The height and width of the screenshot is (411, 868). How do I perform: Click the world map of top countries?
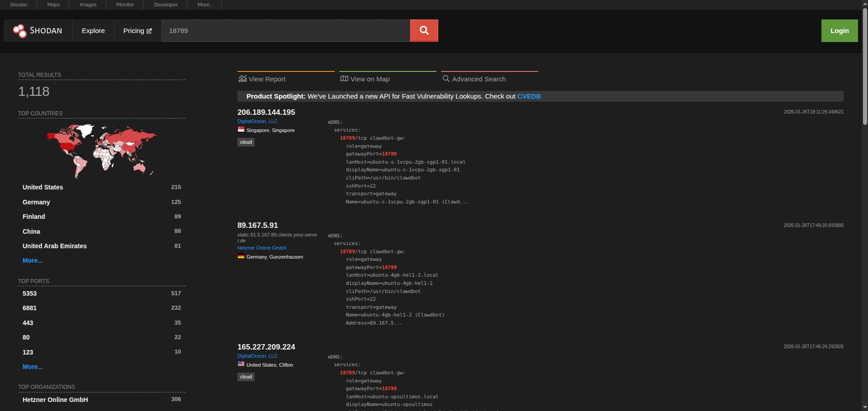101,151
